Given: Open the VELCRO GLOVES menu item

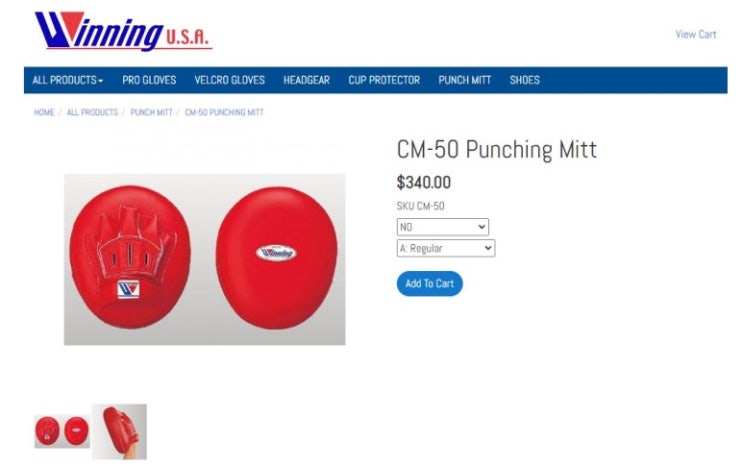Looking at the screenshot, I should (229, 80).
